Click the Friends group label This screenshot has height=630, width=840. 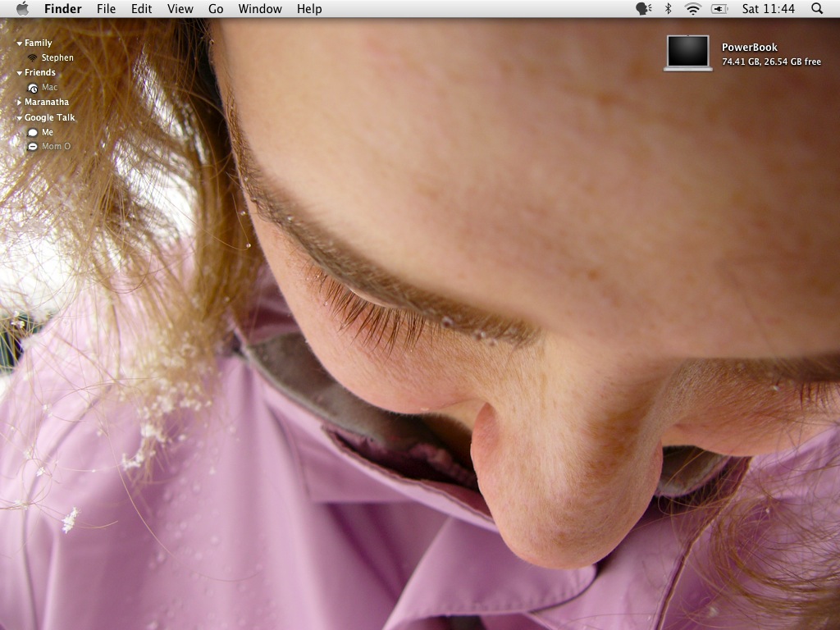tap(39, 72)
